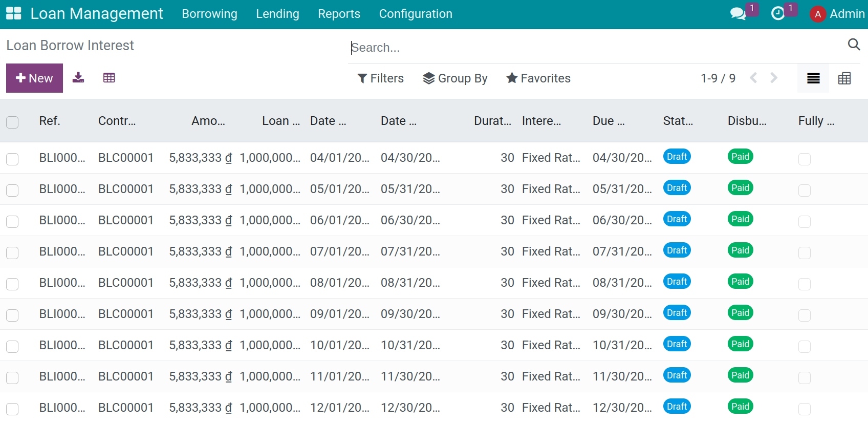The image size is (868, 423).
Task: Click amount 5,833,333 in 09/01 row
Action: point(200,314)
